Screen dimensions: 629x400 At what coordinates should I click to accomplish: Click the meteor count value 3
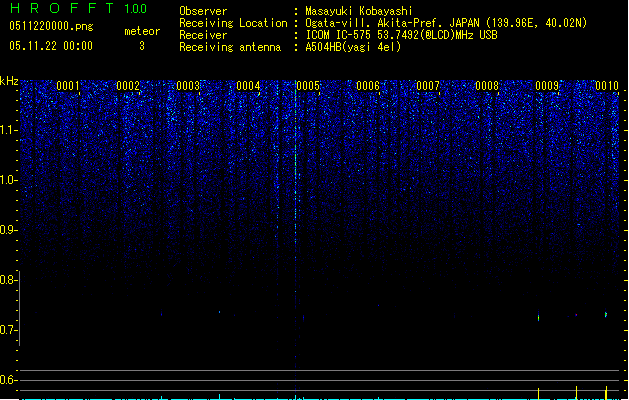[x=142, y=46]
